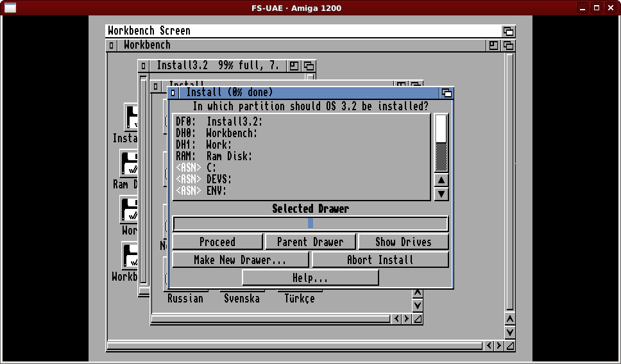This screenshot has width=621, height=364.
Task: Click the Workbench window right arrow
Action: coord(499,346)
